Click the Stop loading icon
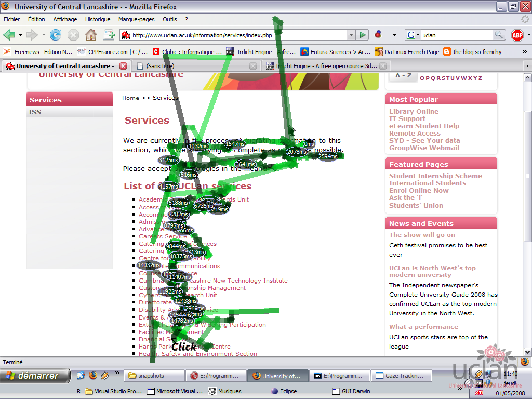This screenshot has width=532, height=399. click(x=73, y=35)
